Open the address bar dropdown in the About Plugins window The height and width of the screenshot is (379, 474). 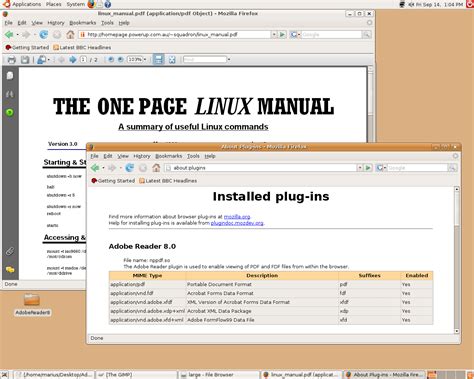[360, 168]
